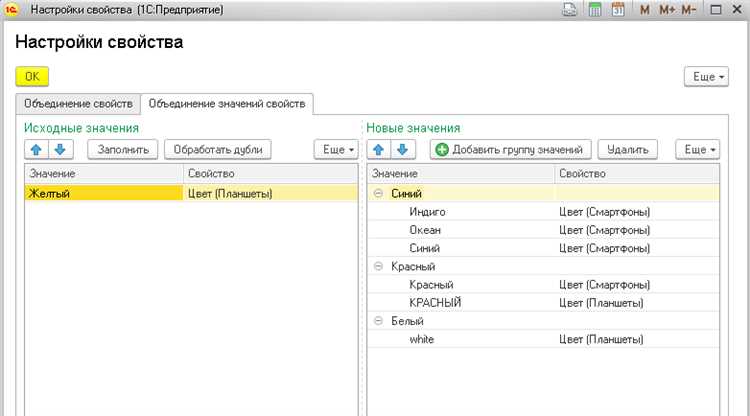Select Объединение значений свойств tab
Viewport: 750px width, 416px height.
pyautogui.click(x=227, y=104)
